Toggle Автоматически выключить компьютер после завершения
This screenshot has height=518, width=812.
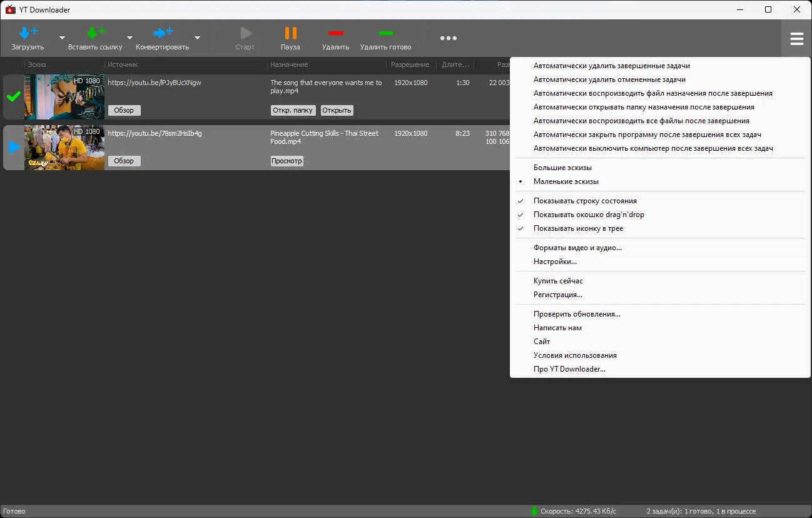(x=660, y=148)
